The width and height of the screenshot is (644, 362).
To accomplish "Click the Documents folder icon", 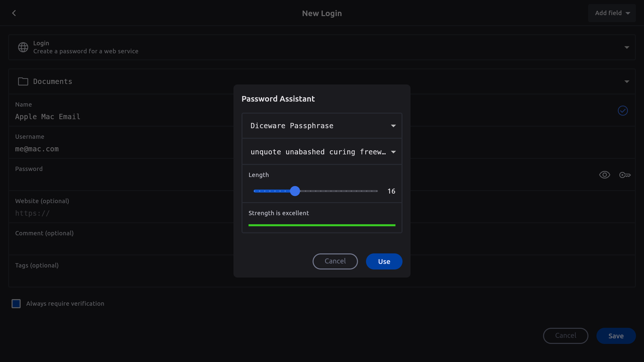I will click(23, 81).
